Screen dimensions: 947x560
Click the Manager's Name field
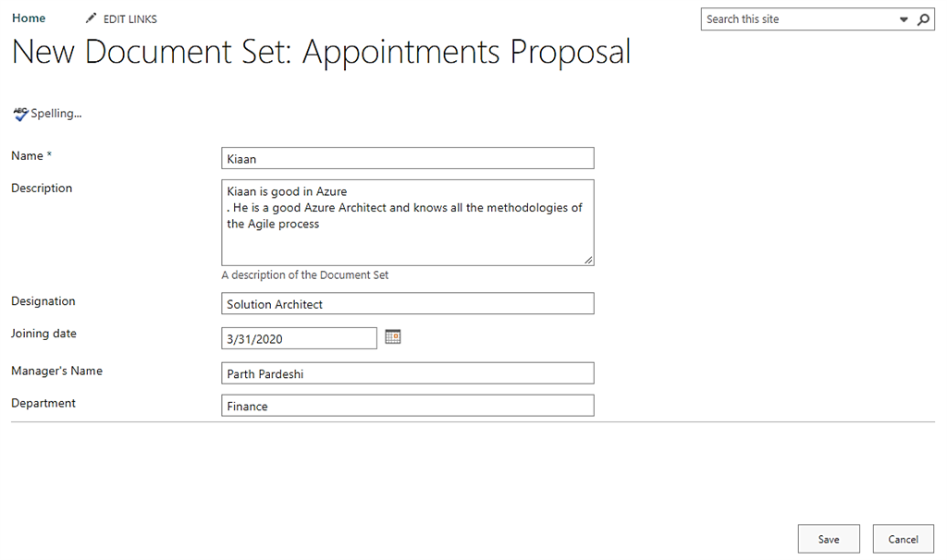pyautogui.click(x=407, y=372)
